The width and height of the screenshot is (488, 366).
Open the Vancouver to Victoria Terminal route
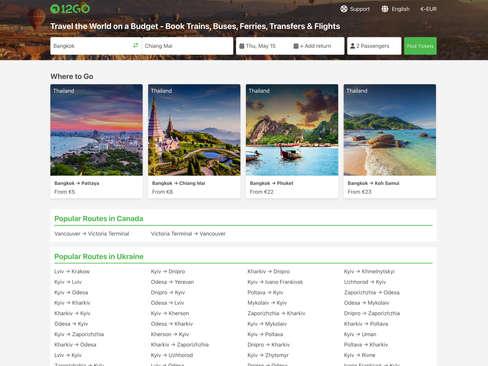pos(92,234)
